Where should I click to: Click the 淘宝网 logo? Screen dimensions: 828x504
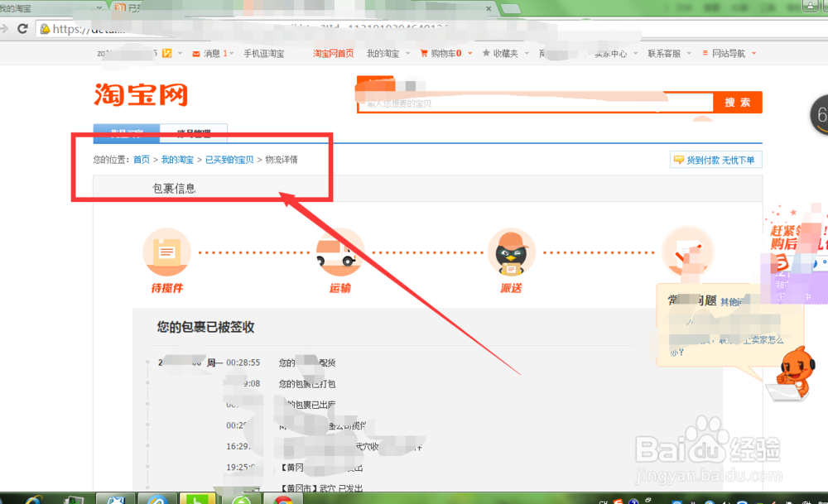[141, 95]
